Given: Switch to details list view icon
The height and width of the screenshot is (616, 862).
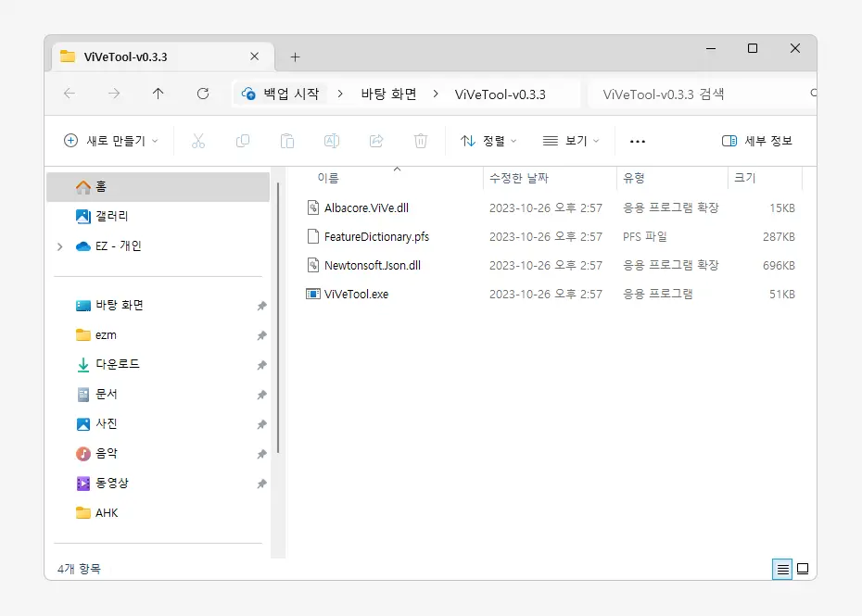Looking at the screenshot, I should point(782,570).
